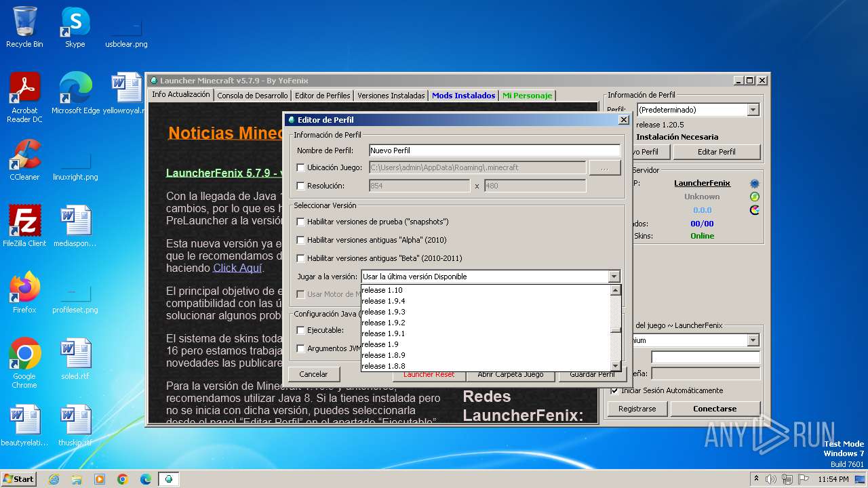Screen dimensions: 868x488
Task: Open Internet Explorer from the taskbar
Action: point(54,479)
